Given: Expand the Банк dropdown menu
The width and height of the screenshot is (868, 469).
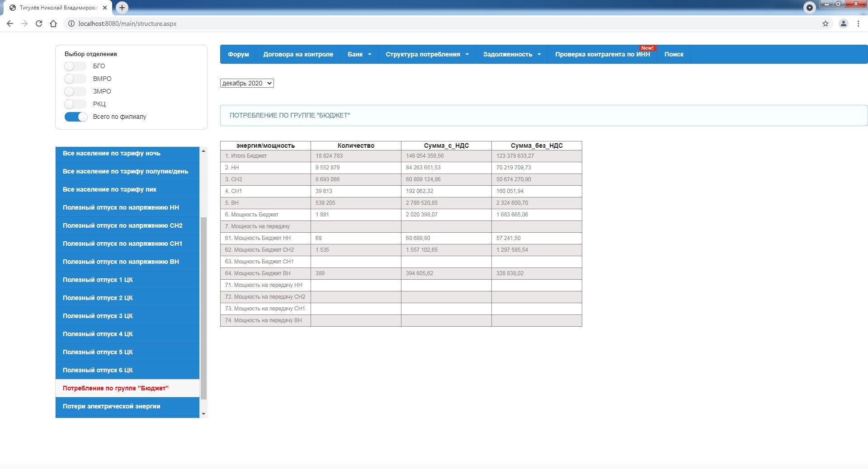Looking at the screenshot, I should point(359,54).
